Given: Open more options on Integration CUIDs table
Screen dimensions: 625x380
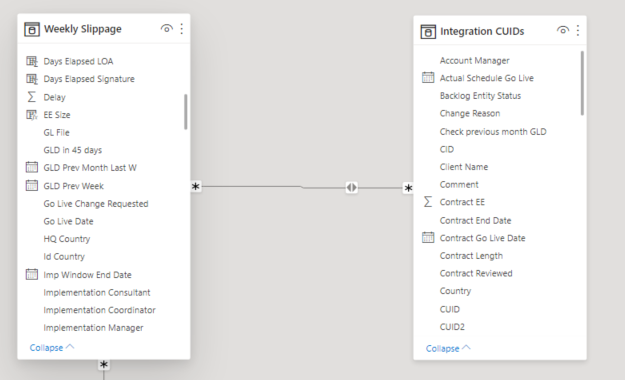Looking at the screenshot, I should coord(578,30).
